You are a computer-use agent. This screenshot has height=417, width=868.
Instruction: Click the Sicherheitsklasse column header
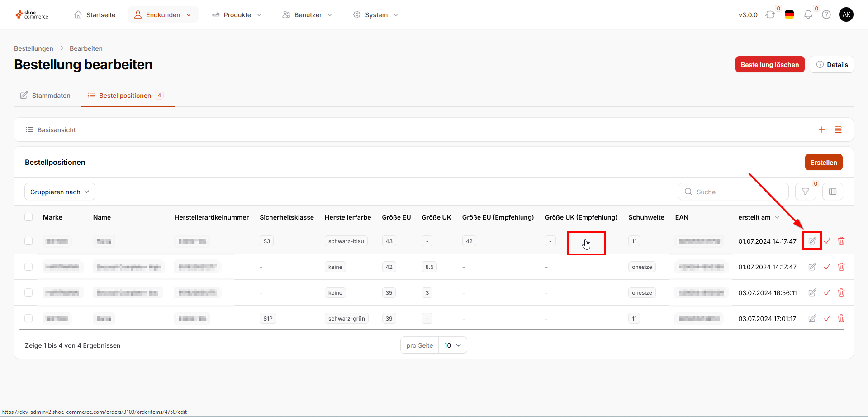coord(287,217)
